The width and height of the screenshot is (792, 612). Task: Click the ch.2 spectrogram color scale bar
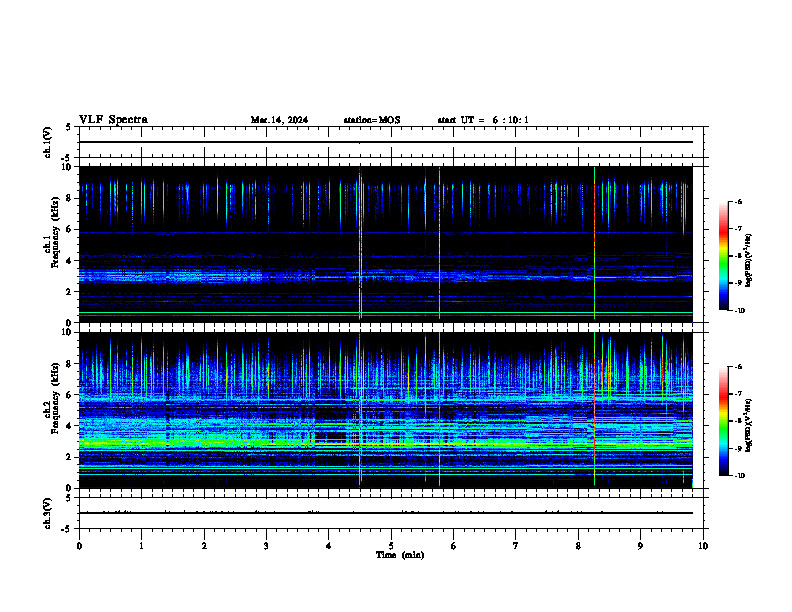724,421
